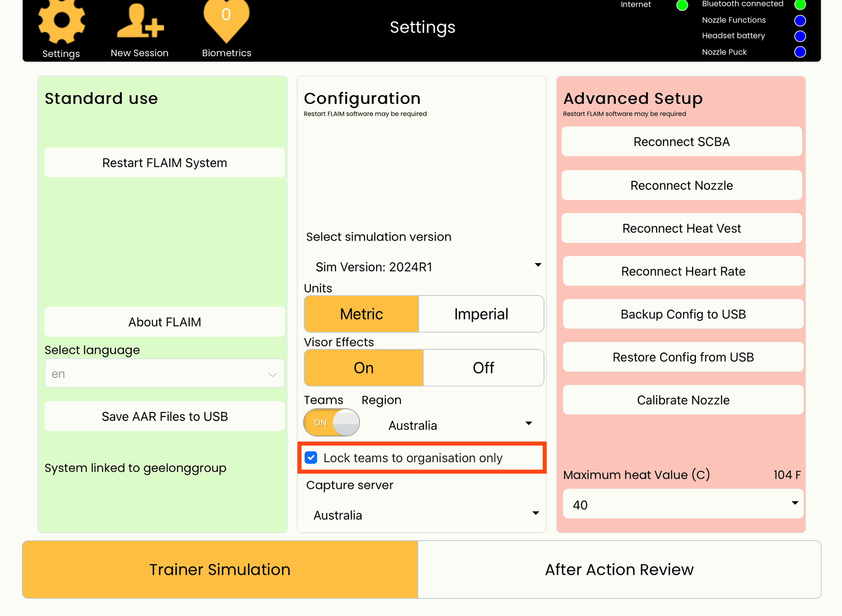
Task: Expand the Sim Version dropdown
Action: pyautogui.click(x=423, y=267)
